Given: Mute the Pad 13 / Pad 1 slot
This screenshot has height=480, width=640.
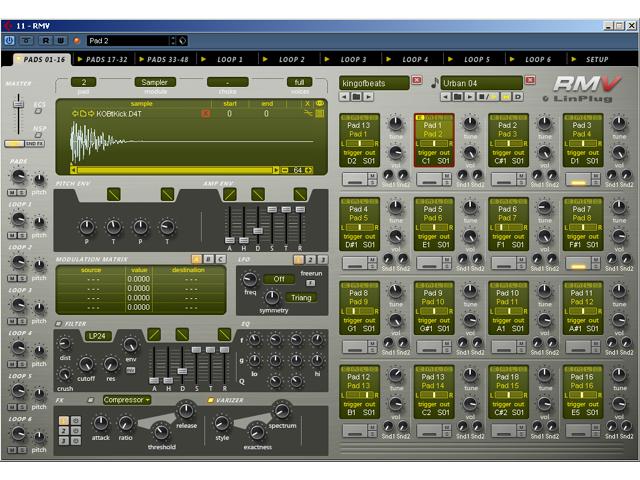Looking at the screenshot, I should click(372, 176).
